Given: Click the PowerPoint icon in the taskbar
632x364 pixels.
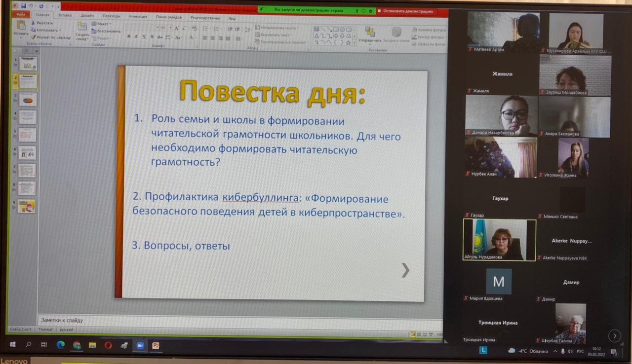Looking at the screenshot, I should click(156, 345).
